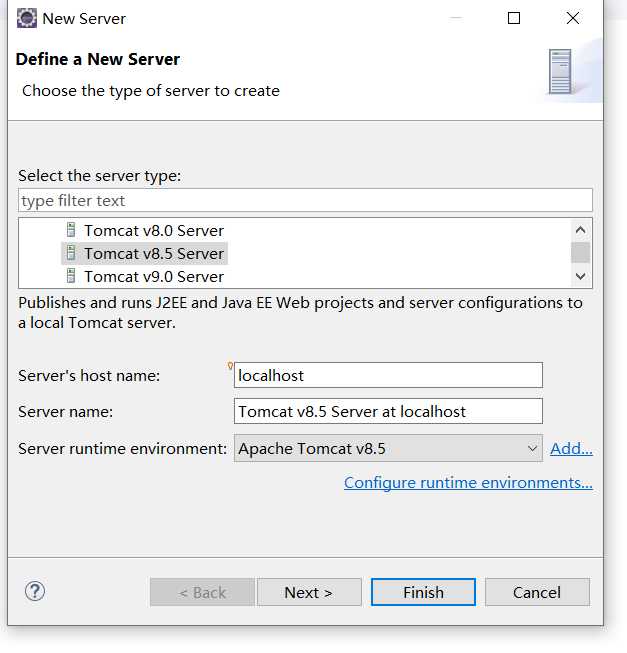Click the Server name text field
The width and height of the screenshot is (627, 653).
tap(388, 411)
